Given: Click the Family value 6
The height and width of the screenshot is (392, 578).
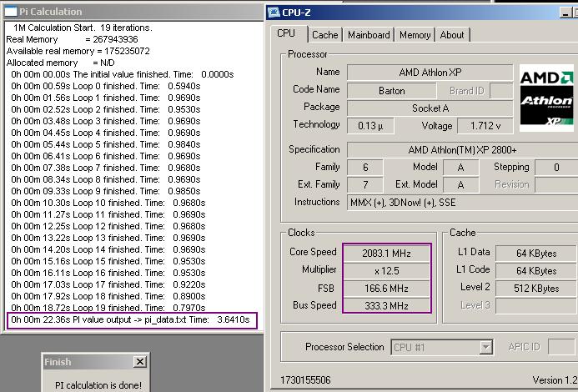Looking at the screenshot, I should [365, 168].
